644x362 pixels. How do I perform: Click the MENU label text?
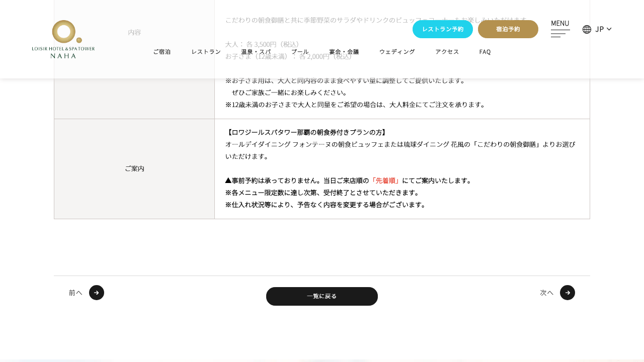pyautogui.click(x=560, y=23)
